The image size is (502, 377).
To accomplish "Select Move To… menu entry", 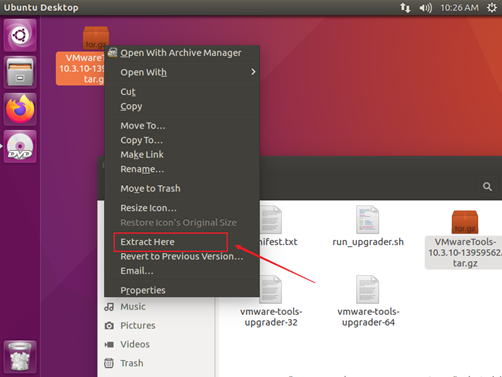I will pyautogui.click(x=182, y=125).
